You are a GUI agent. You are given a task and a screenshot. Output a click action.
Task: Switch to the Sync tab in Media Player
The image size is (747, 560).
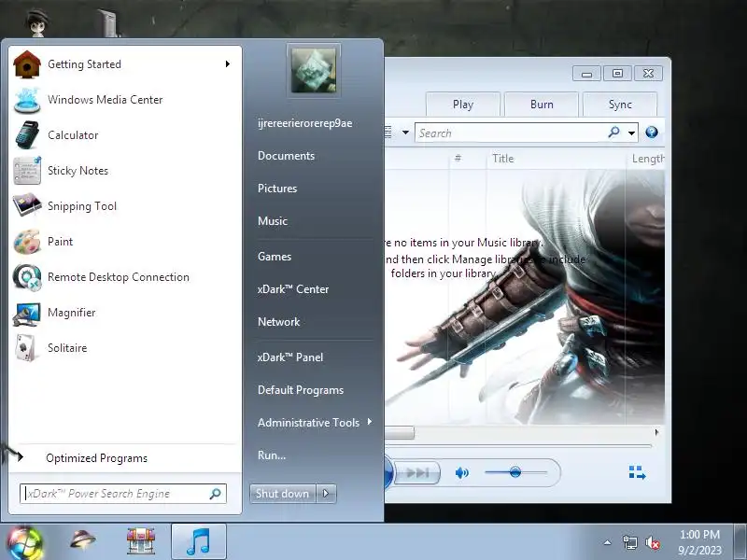[x=620, y=105]
